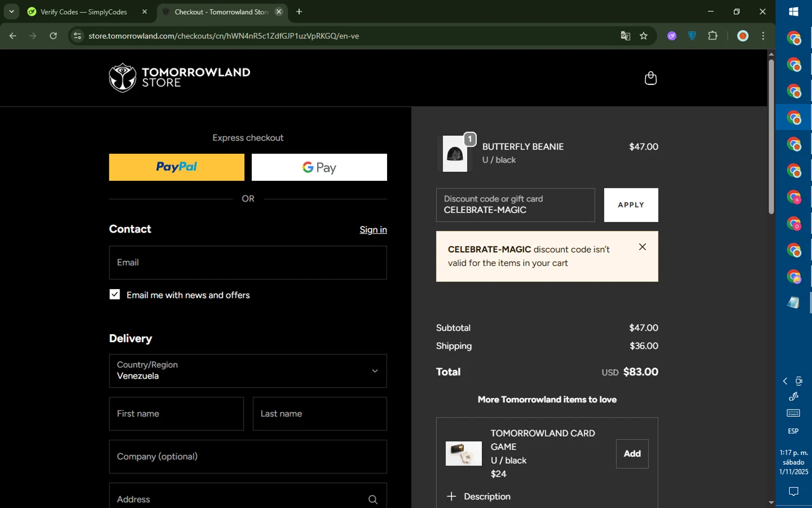The image size is (812, 508).
Task: Follow the Sign in link
Action: coord(373,230)
